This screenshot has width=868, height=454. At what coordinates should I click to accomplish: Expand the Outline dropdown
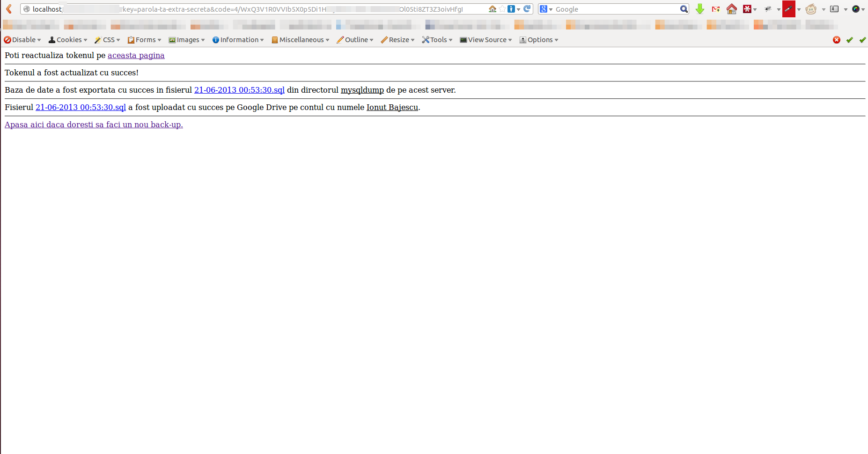tap(355, 40)
